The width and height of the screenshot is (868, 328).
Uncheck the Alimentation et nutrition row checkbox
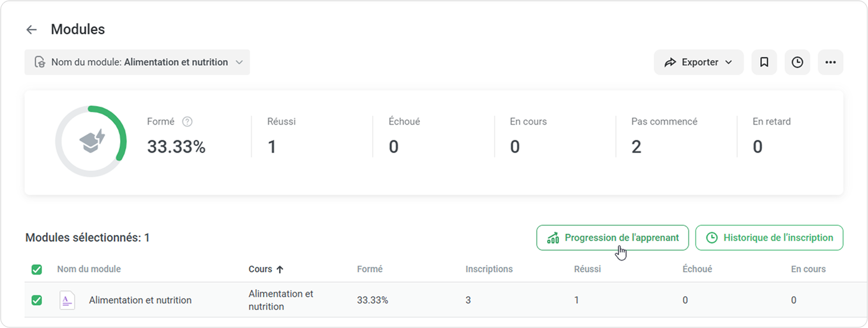(37, 300)
